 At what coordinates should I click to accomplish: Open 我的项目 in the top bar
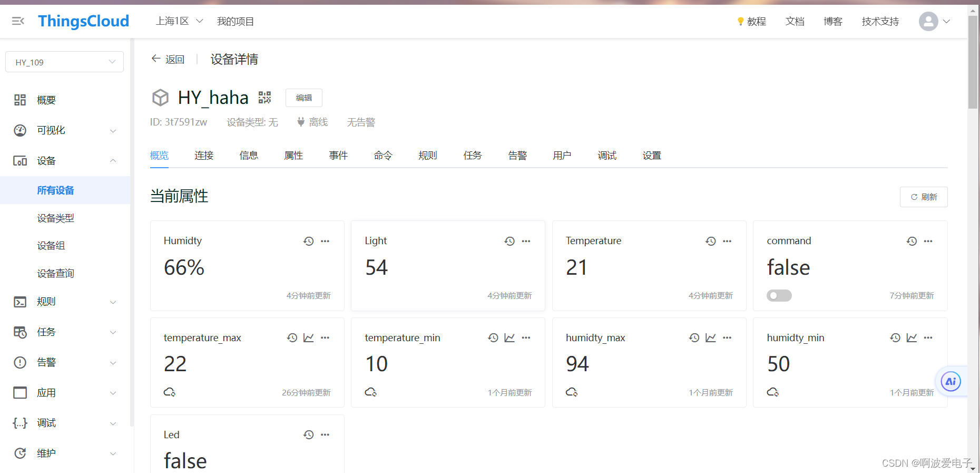[236, 21]
